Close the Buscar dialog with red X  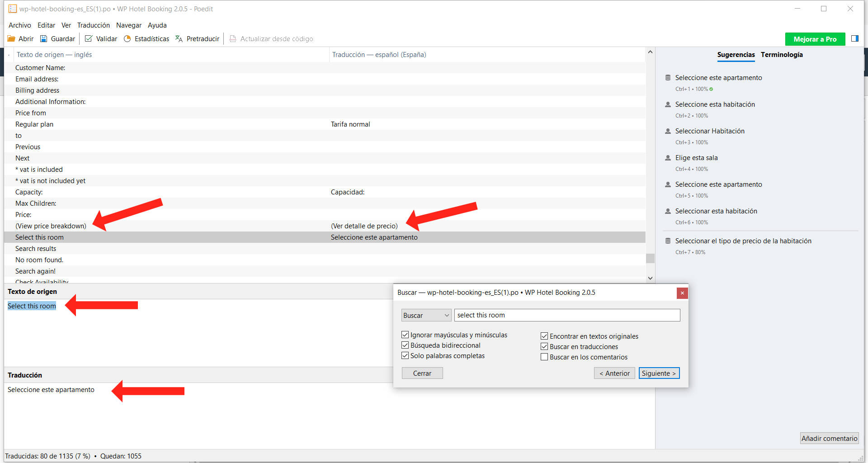tap(682, 293)
